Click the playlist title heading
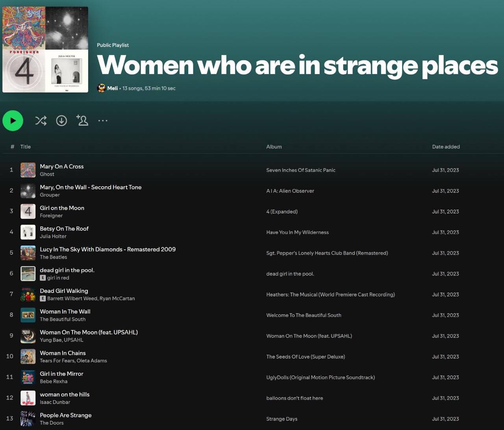This screenshot has height=430, width=504. (x=297, y=65)
